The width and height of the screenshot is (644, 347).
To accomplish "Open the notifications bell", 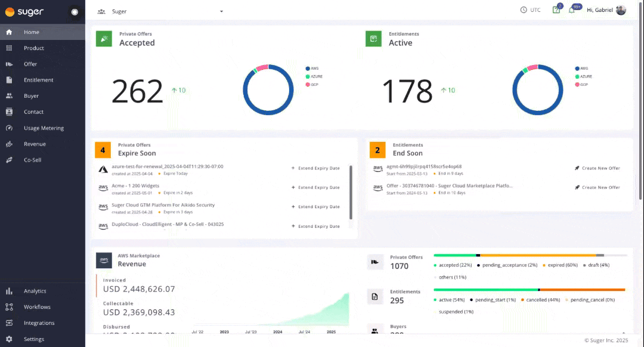I will click(x=572, y=10).
